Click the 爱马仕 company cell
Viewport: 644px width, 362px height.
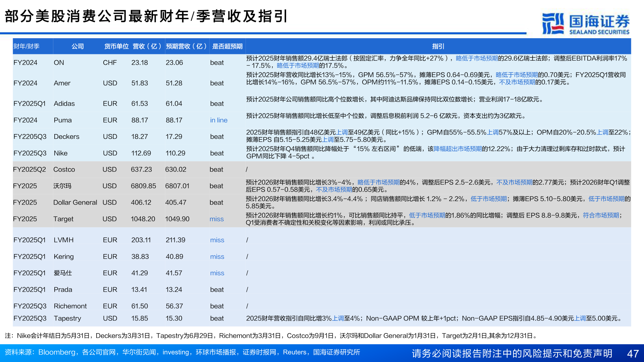click(63, 273)
